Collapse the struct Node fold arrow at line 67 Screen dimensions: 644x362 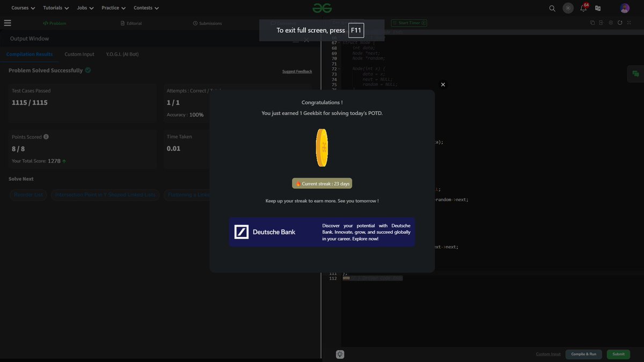tap(339, 43)
